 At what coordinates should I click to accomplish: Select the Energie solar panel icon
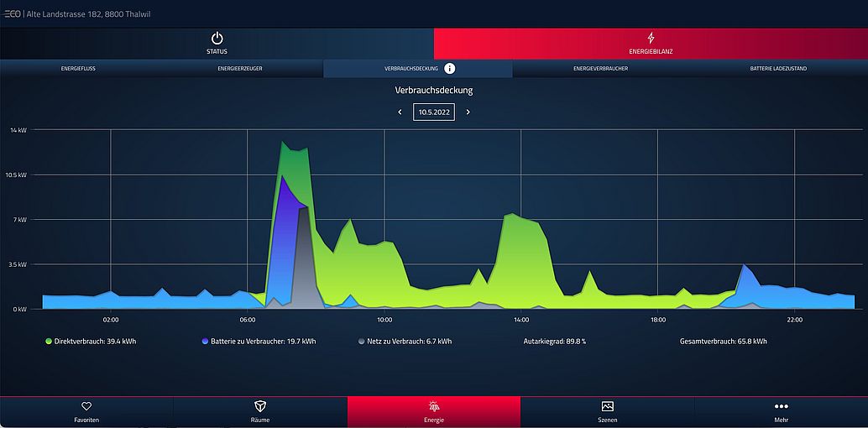(434, 406)
